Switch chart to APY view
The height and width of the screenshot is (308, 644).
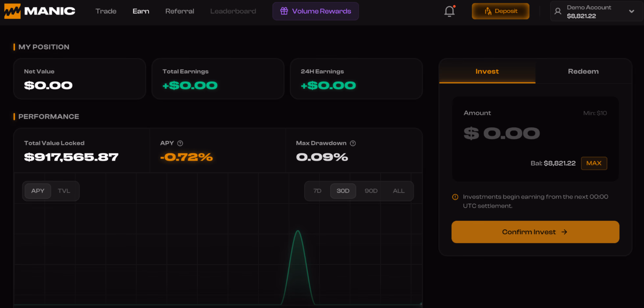[x=38, y=191]
